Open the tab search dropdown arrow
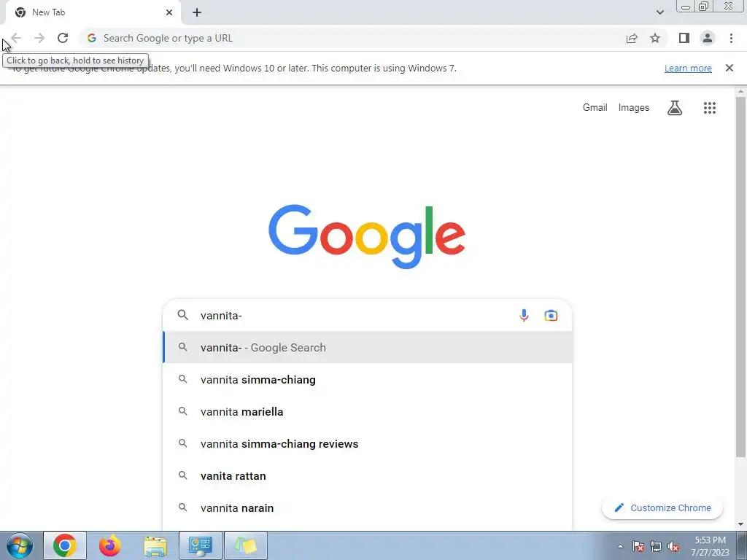 click(x=659, y=12)
